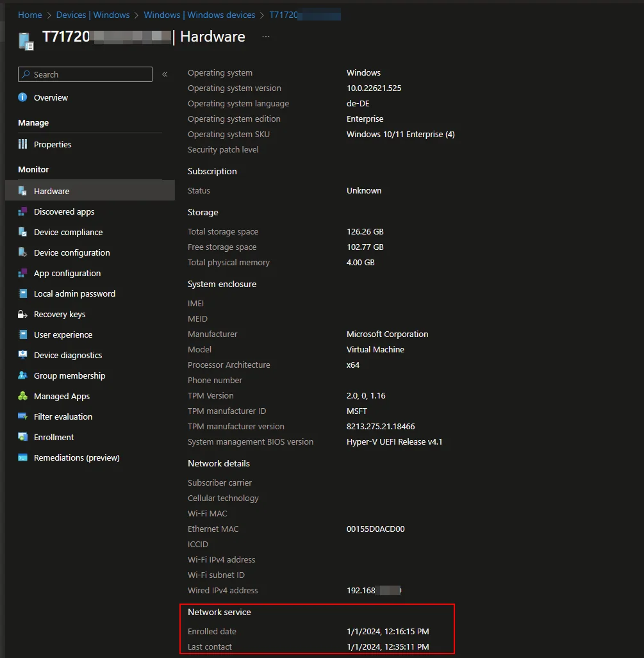
Task: Select Device compliance in the Monitor menu
Action: coord(90,232)
